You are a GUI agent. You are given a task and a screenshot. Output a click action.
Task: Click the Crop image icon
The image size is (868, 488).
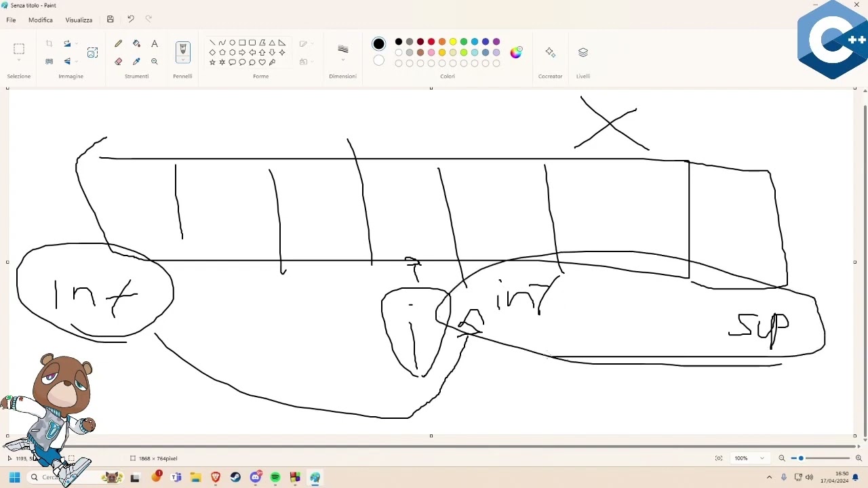point(49,43)
